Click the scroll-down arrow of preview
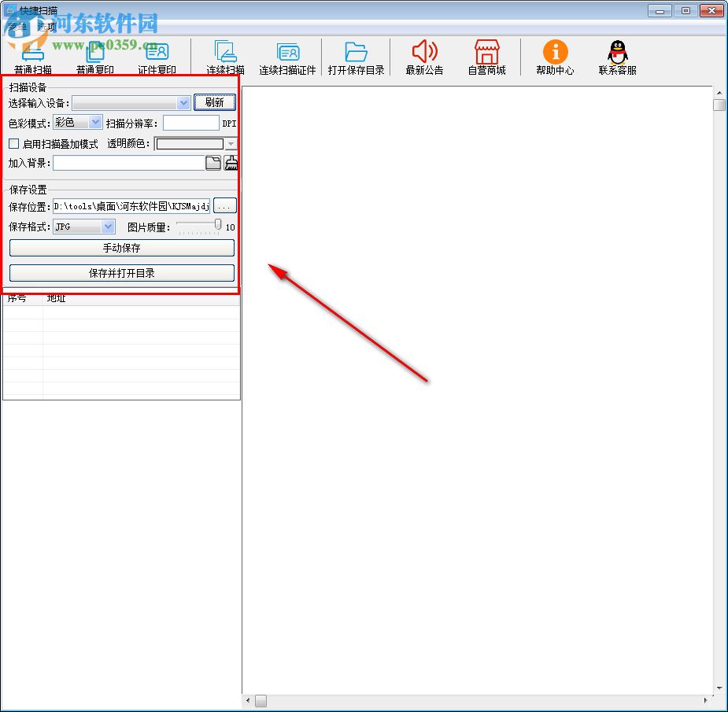This screenshot has height=712, width=728. point(719,688)
